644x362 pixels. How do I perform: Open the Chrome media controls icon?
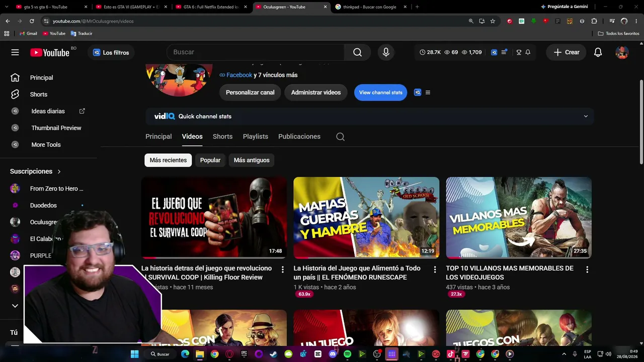coord(612,21)
